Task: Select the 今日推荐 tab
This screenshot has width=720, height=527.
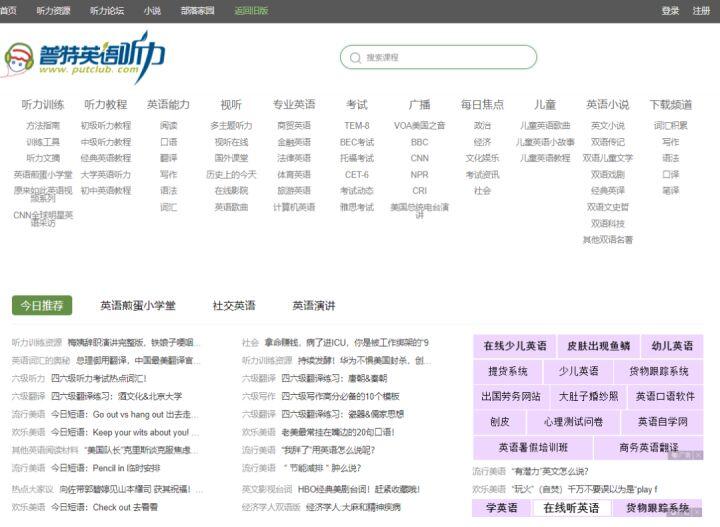Action: [x=42, y=305]
